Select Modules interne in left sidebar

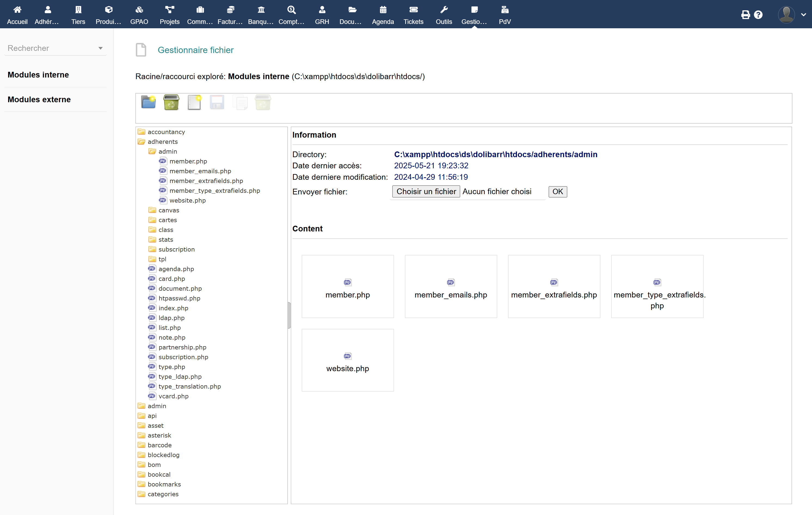tap(38, 75)
